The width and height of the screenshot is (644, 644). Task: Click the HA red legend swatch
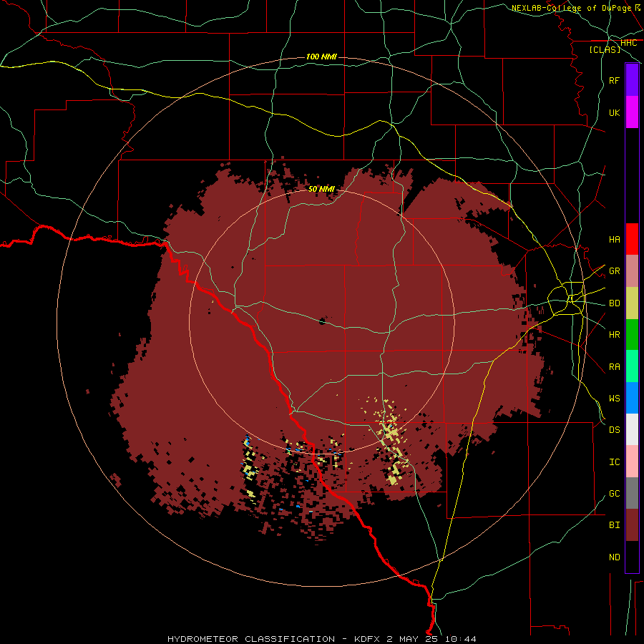pos(632,239)
